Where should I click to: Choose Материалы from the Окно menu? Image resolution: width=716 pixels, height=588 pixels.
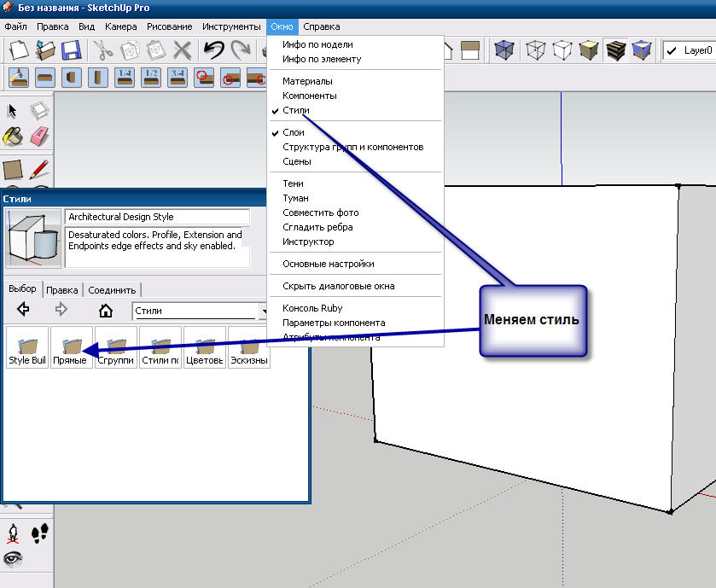coord(306,82)
